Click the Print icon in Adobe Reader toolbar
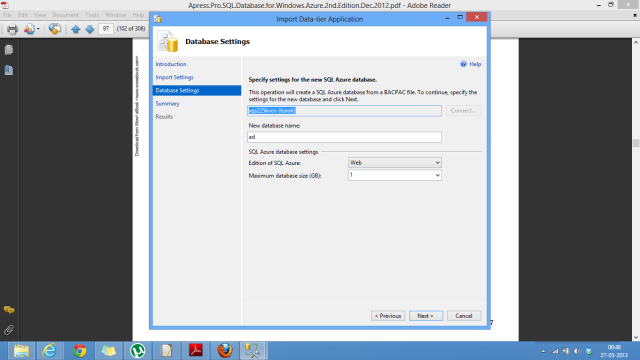The image size is (640, 360). pyautogui.click(x=12, y=29)
